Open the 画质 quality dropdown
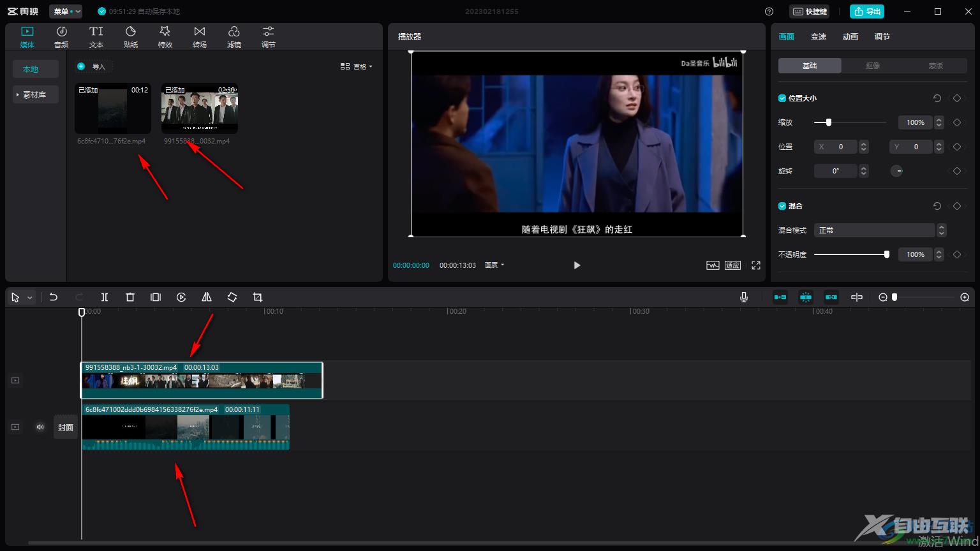The height and width of the screenshot is (551, 980). click(494, 265)
